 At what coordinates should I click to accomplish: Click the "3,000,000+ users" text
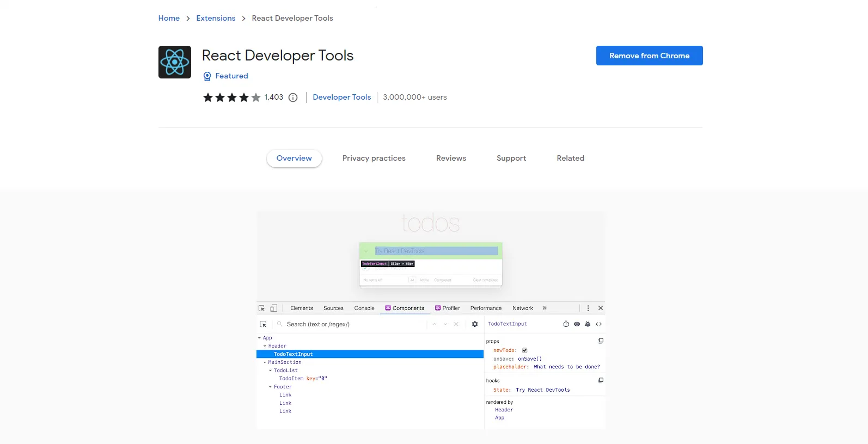(415, 98)
